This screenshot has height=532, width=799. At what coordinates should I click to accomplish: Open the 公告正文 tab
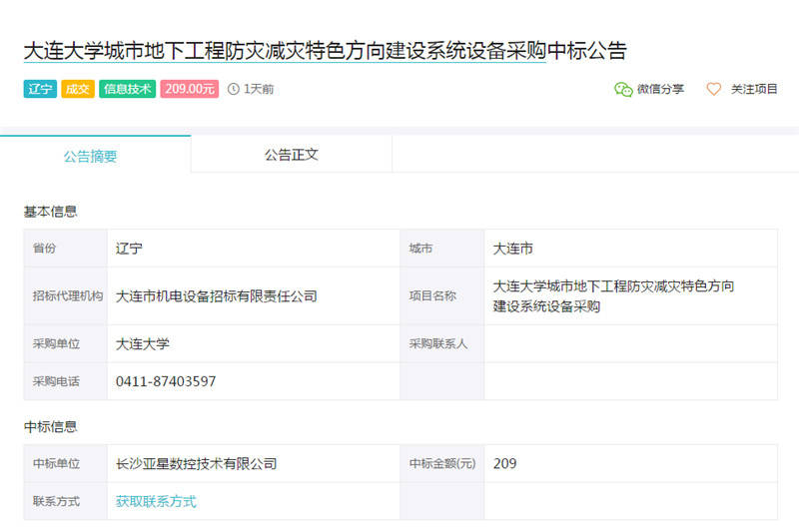pyautogui.click(x=291, y=155)
